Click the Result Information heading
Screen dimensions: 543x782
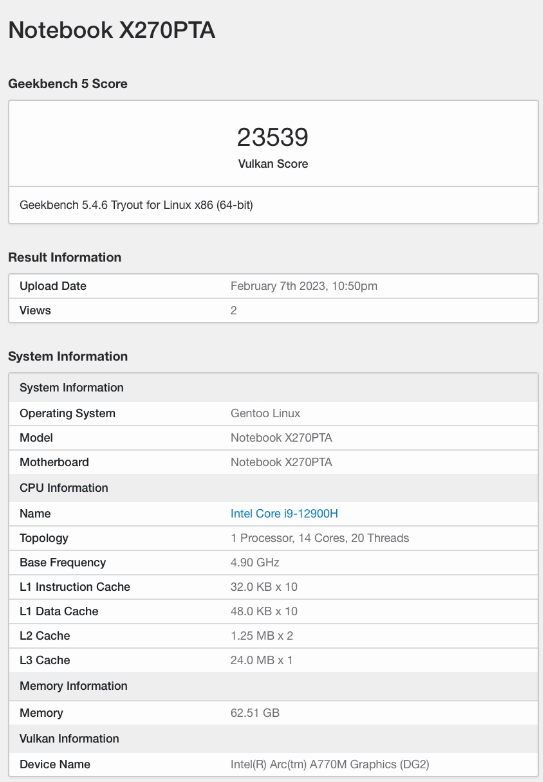pos(65,257)
